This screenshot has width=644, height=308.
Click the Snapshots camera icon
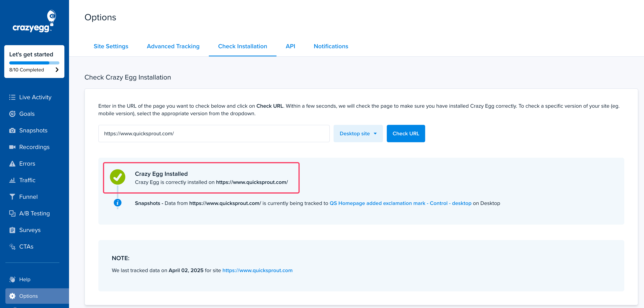pos(12,130)
